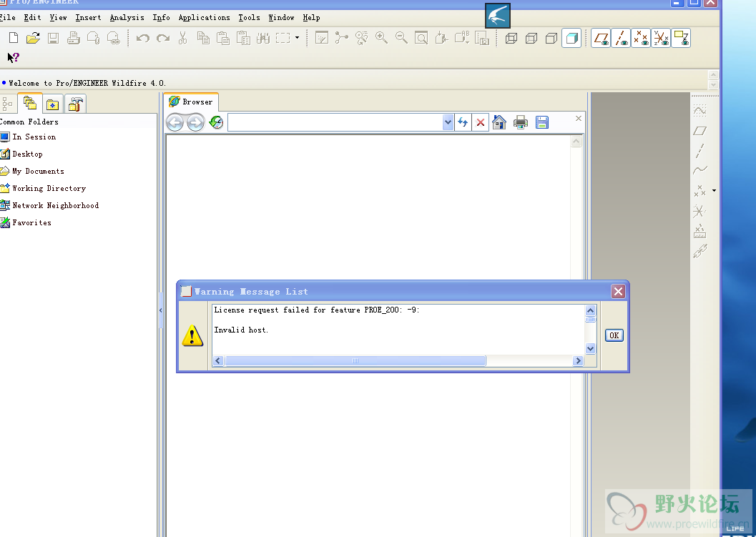Open the Tools menu
This screenshot has width=756, height=537.
coord(250,17)
